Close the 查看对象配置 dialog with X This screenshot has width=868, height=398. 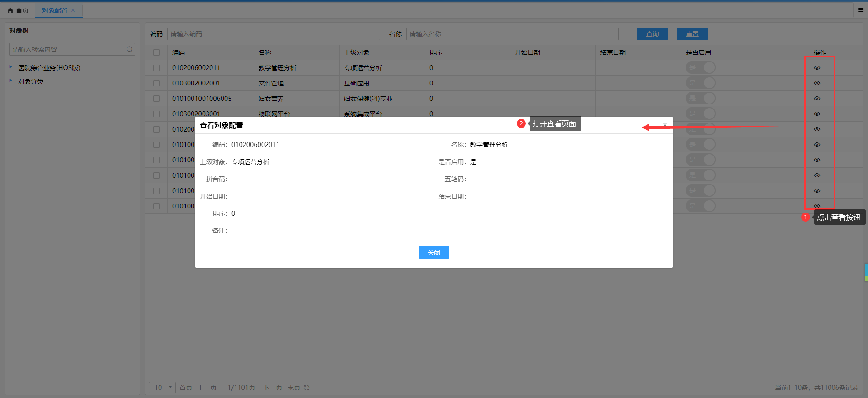click(x=665, y=124)
